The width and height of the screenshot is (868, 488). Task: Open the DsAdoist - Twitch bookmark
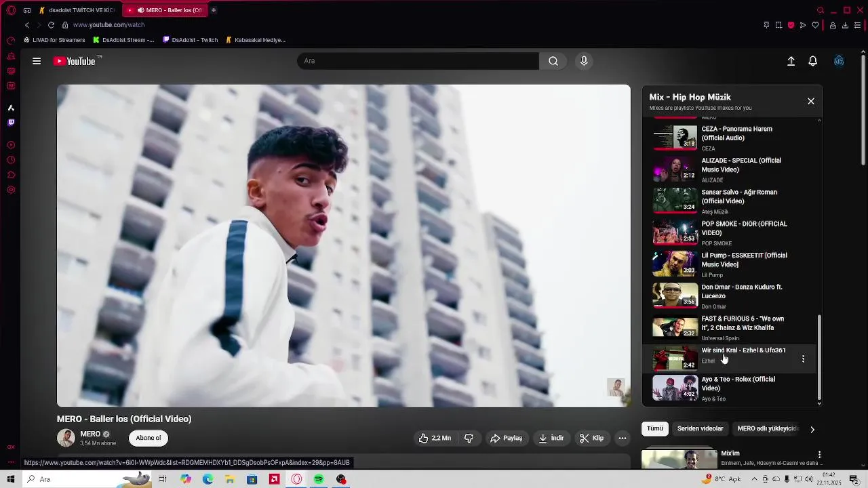point(191,40)
